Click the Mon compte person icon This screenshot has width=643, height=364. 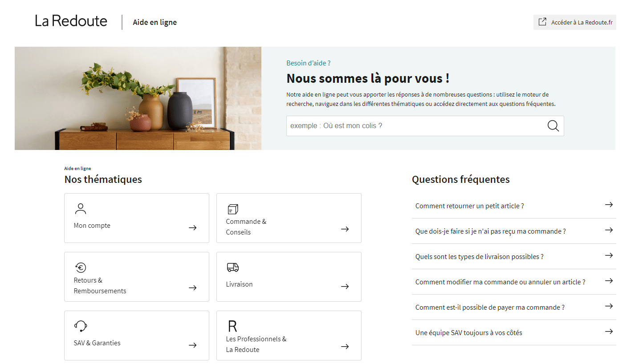tap(81, 209)
